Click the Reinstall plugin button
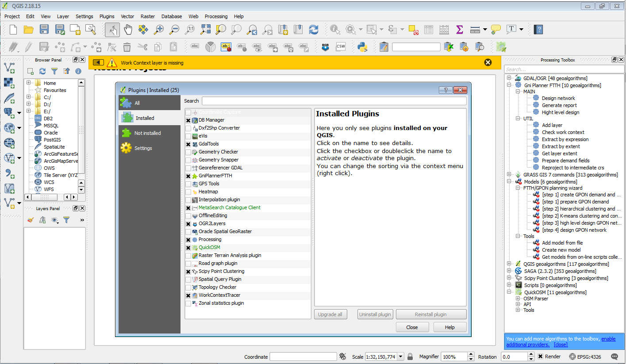This screenshot has height=364, width=626. [431, 314]
